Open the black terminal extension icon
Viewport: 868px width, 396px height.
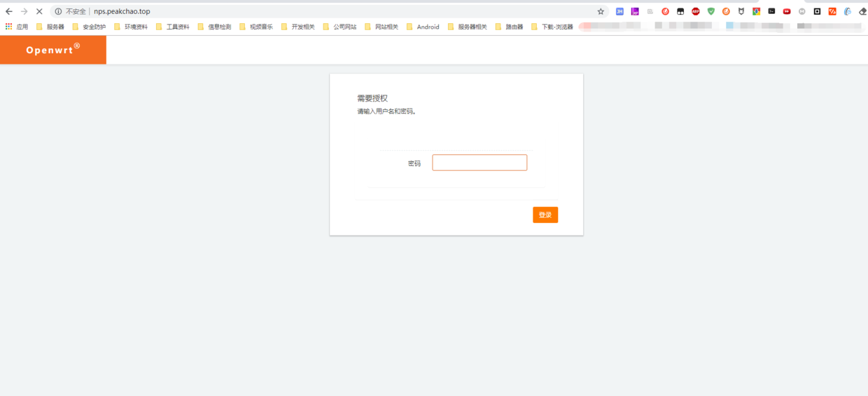(771, 11)
